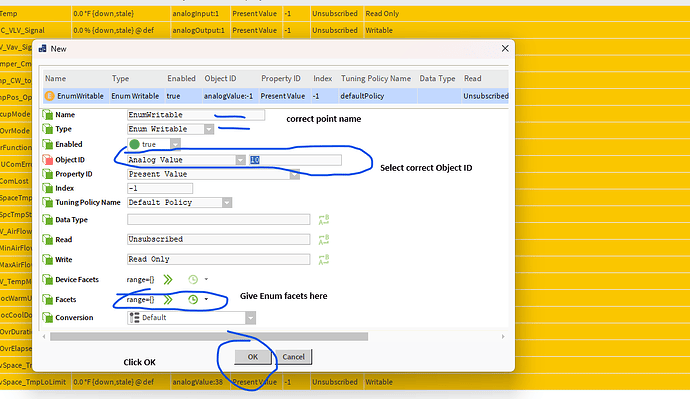Click the Property ID column header
The width and height of the screenshot is (690, 399).
[281, 78]
